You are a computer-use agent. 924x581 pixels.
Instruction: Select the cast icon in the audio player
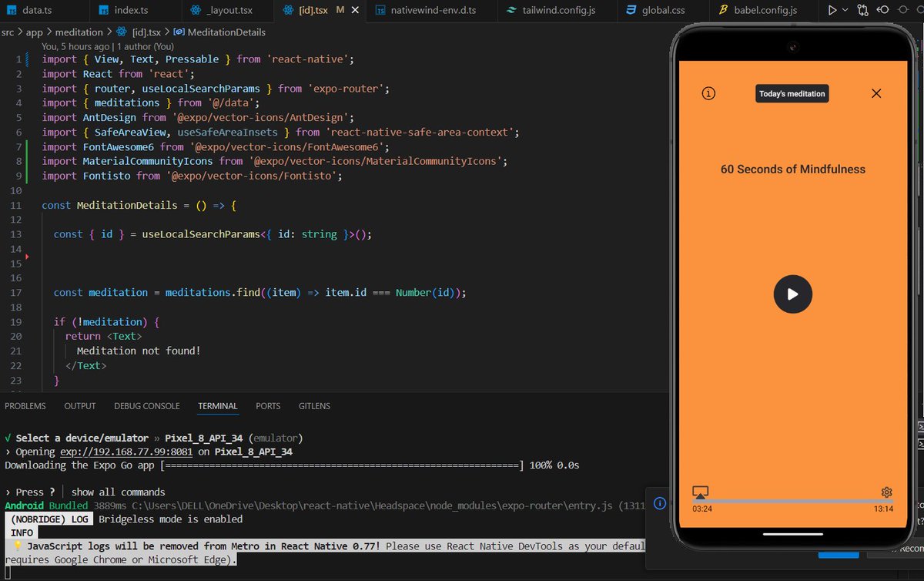click(700, 491)
